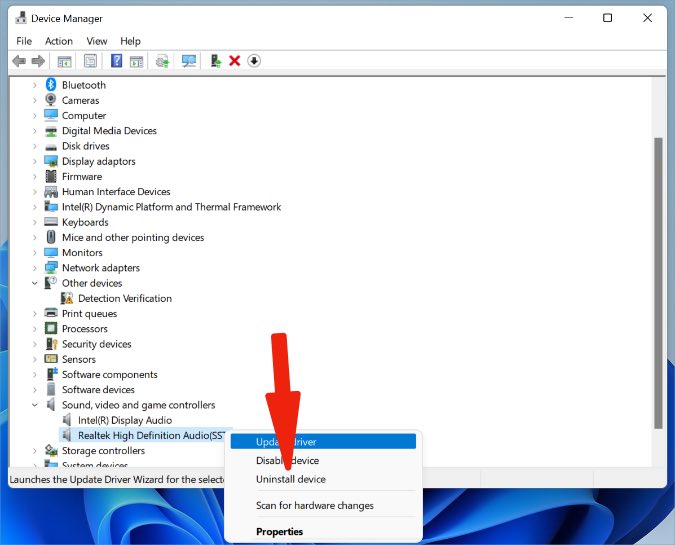Expand the Display adaptors category
675x545 pixels.
pos(34,161)
